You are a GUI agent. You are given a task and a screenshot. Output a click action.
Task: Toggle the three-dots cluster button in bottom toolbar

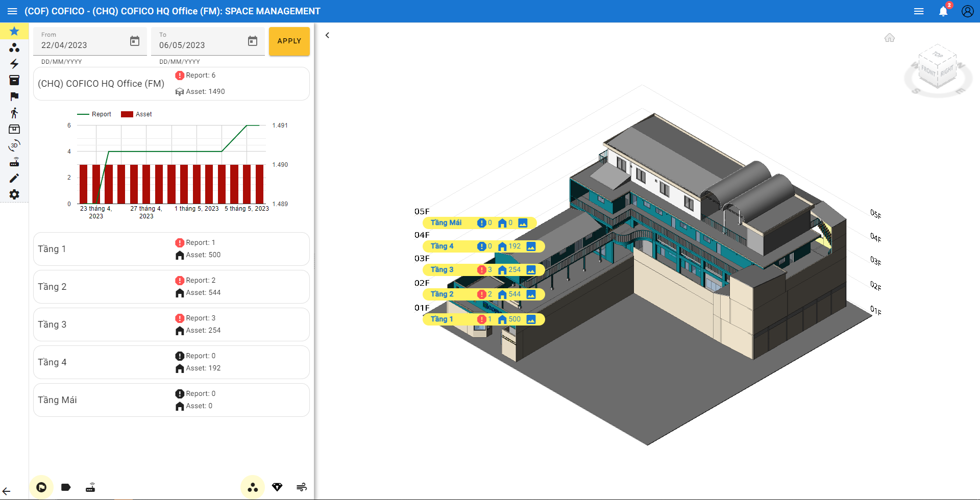[x=253, y=487]
